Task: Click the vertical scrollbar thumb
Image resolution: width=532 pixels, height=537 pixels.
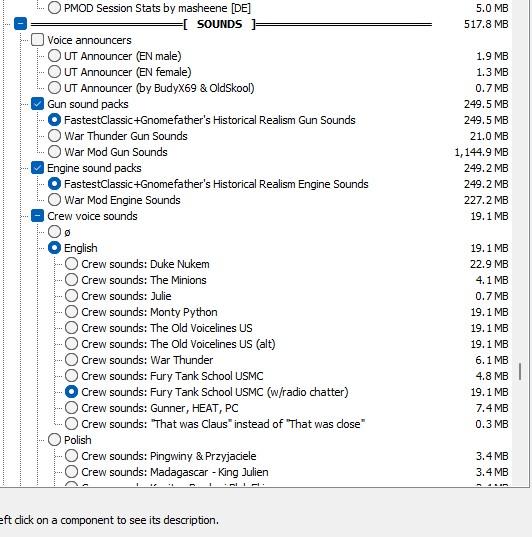Action: [x=520, y=372]
